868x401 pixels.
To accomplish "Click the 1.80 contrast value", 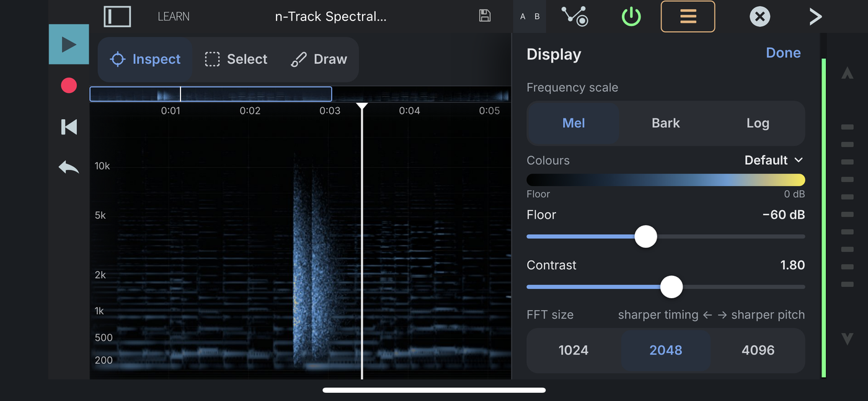I will click(792, 265).
